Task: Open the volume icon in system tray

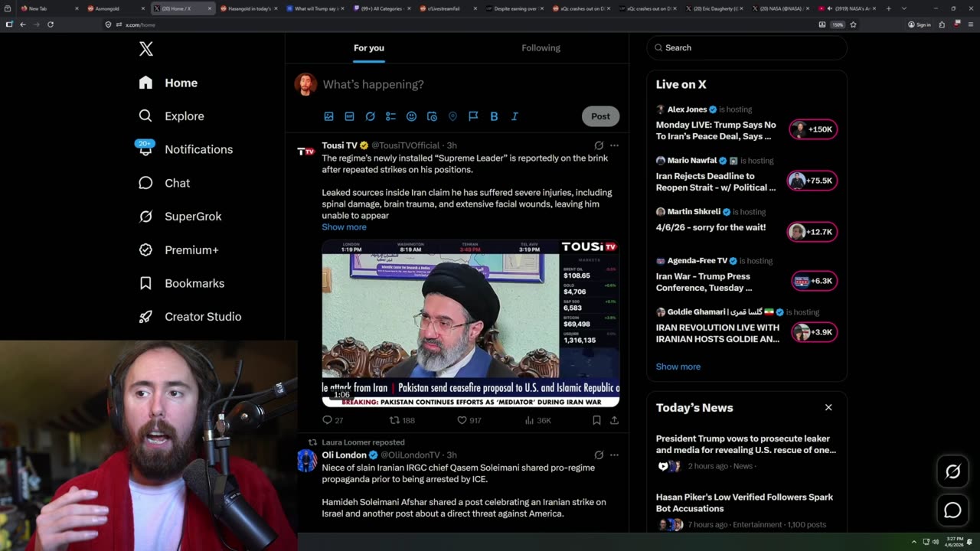Action: click(x=935, y=542)
